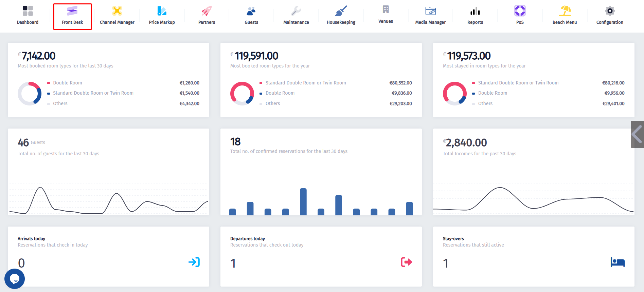Open the Channel Manager icon
The width and height of the screenshot is (644, 292).
point(117,11)
